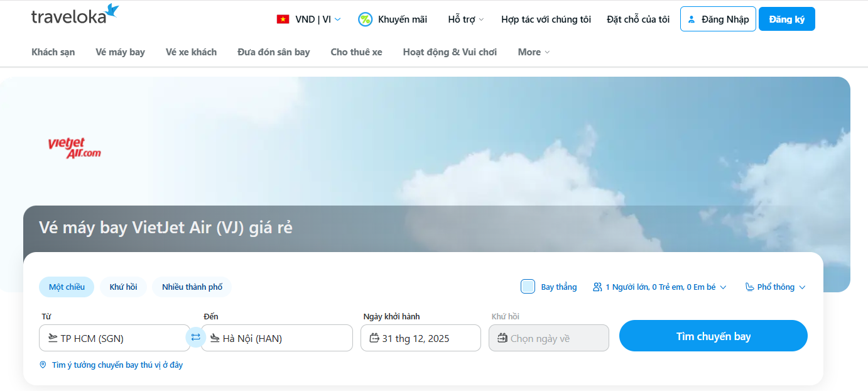Open the VND | VI currency dropdown
The width and height of the screenshot is (868, 391).
318,19
